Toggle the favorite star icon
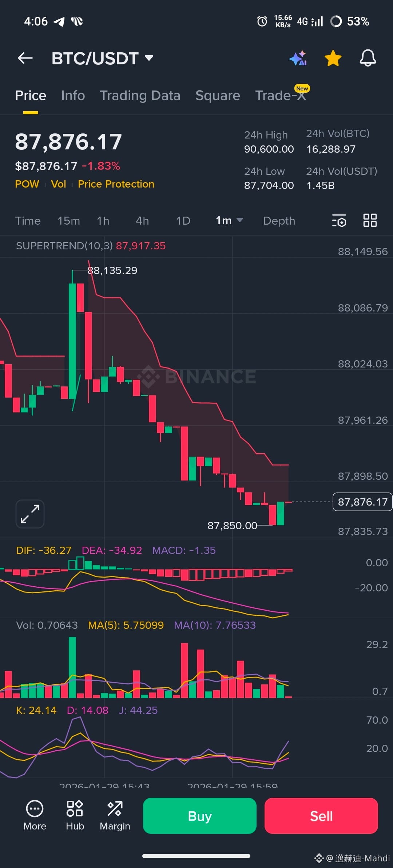 [333, 58]
